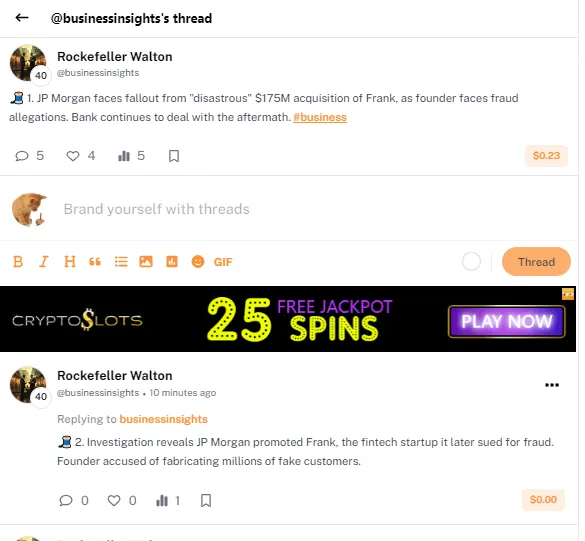Open the $0.23 reward details
Image resolution: width=585 pixels, height=541 pixels.
[546, 156]
